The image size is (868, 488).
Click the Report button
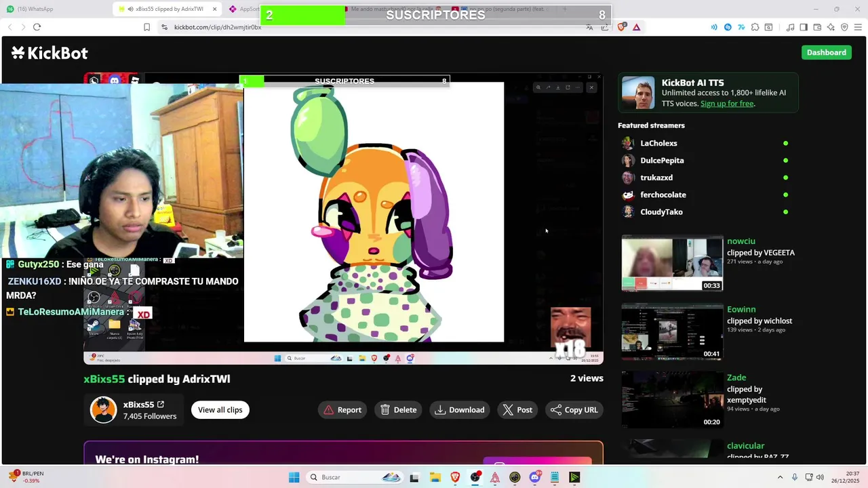point(342,409)
